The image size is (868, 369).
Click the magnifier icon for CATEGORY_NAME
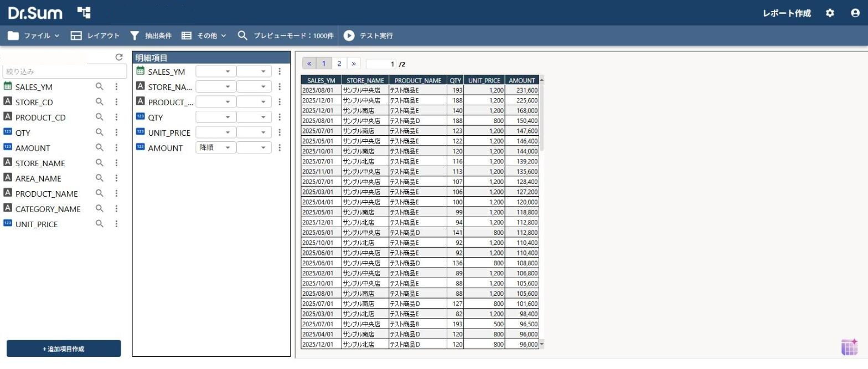click(100, 208)
